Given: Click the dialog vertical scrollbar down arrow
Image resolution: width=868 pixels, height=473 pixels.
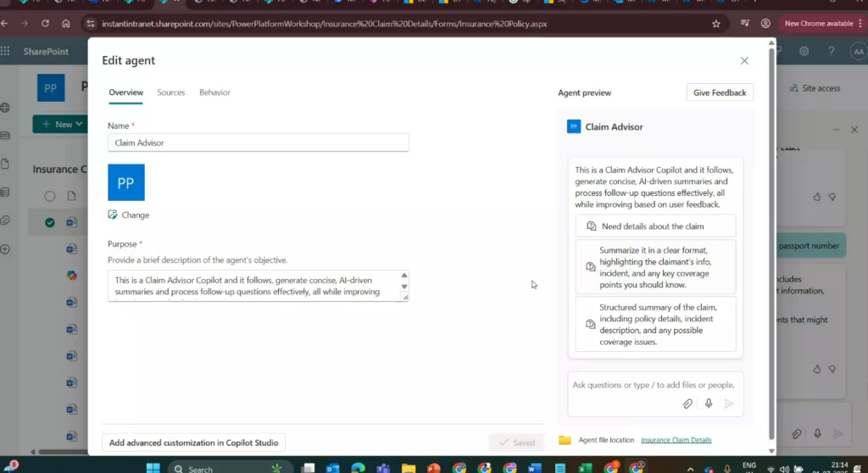Looking at the screenshot, I should tap(771, 452).
